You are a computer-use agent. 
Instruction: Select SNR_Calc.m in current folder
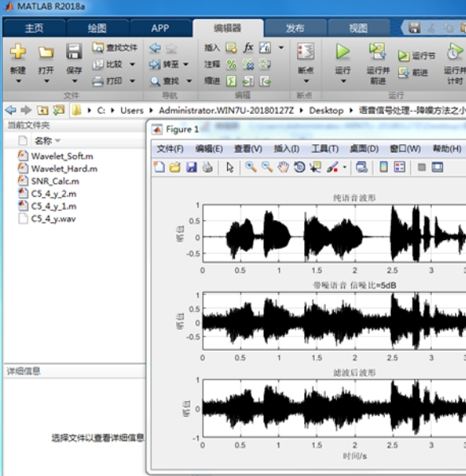pos(55,181)
